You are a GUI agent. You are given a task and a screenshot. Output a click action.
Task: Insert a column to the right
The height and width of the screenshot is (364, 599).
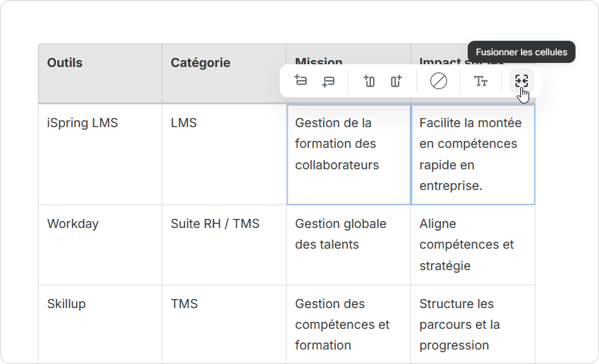pos(396,81)
